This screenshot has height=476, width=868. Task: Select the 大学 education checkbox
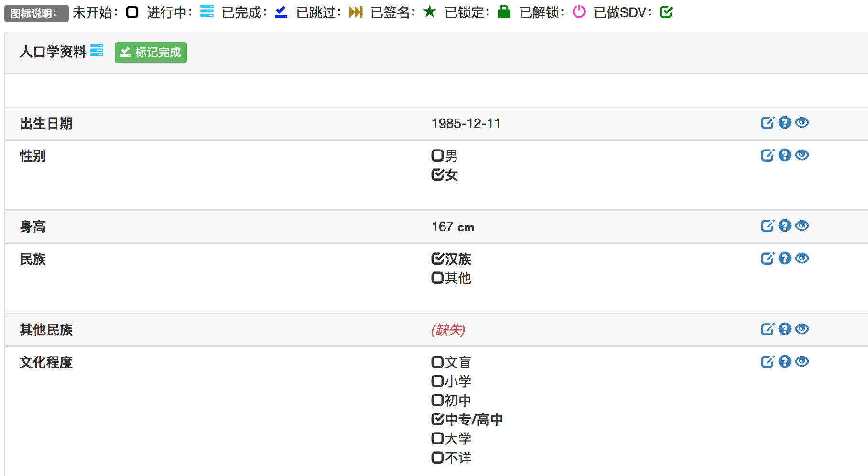437,439
